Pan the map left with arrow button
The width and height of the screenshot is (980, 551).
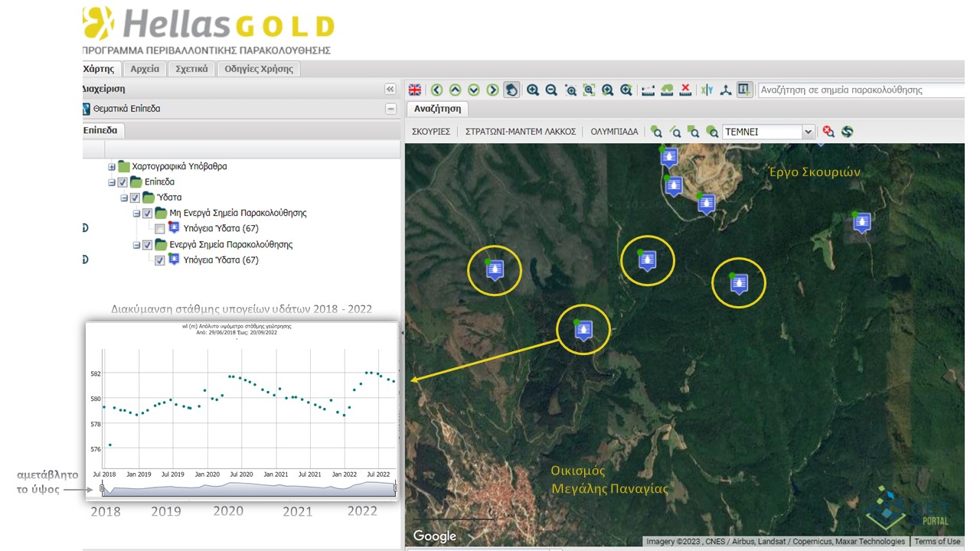pyautogui.click(x=436, y=90)
